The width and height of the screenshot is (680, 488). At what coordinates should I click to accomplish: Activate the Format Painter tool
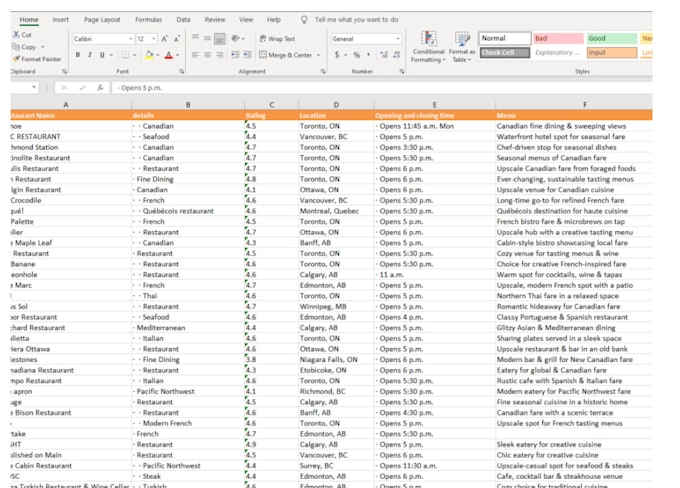[37, 59]
